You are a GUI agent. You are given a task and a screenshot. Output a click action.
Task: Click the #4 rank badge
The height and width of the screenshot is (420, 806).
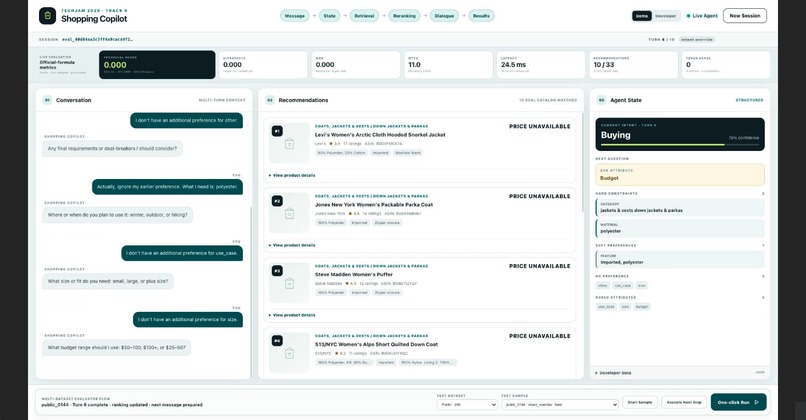pyautogui.click(x=277, y=340)
